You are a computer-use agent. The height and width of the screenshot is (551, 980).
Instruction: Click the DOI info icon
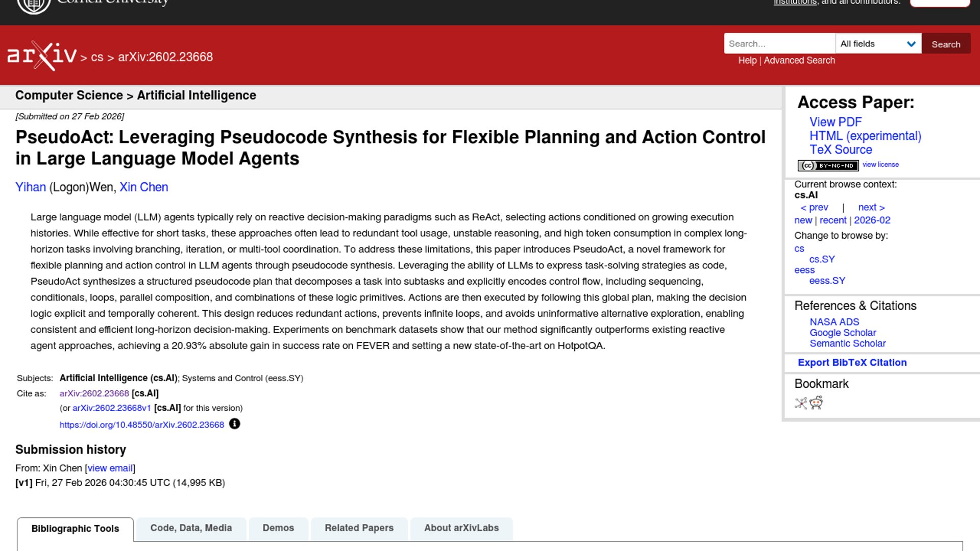(x=234, y=424)
